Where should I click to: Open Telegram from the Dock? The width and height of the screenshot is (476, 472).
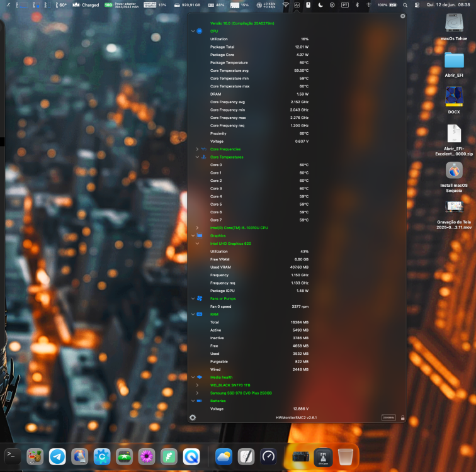click(57, 456)
